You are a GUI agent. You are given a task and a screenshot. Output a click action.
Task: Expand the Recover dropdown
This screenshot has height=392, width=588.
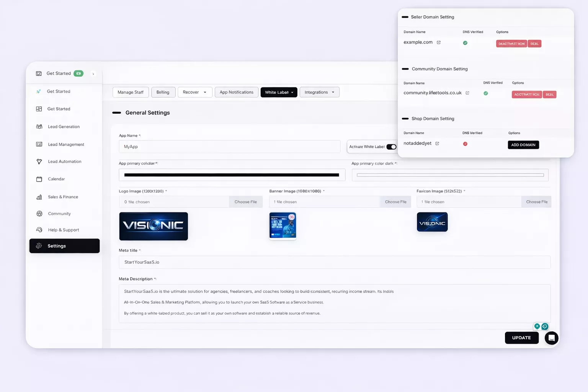(195, 92)
